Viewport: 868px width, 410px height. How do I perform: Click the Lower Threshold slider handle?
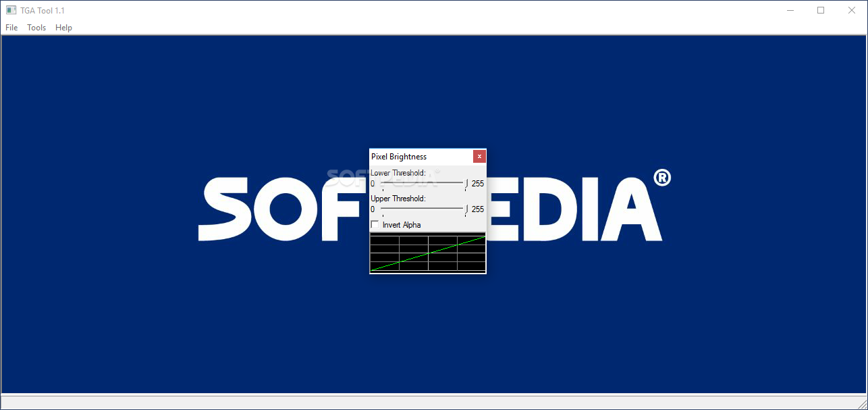(466, 184)
